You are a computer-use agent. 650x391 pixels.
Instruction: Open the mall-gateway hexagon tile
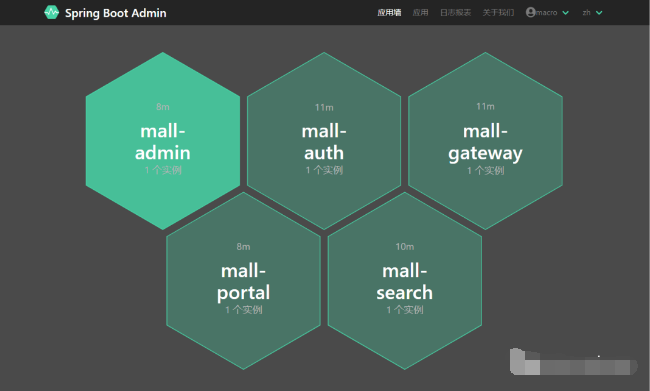click(485, 141)
